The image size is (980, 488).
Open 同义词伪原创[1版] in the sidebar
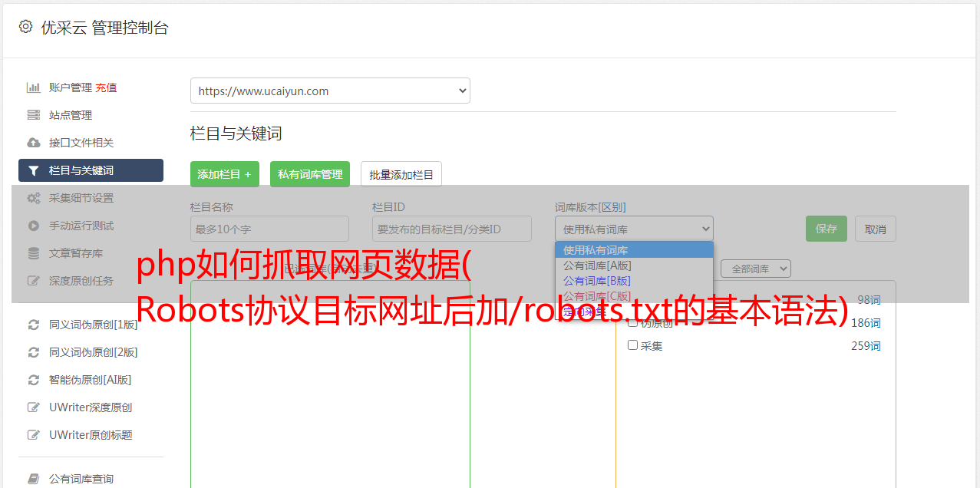tap(94, 325)
